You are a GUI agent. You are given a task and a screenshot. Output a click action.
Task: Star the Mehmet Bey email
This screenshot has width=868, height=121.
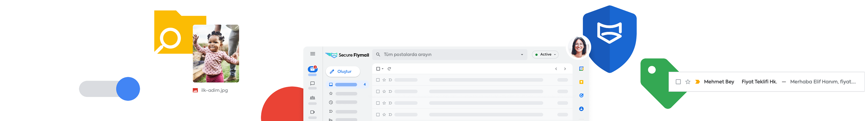pyautogui.click(x=688, y=82)
